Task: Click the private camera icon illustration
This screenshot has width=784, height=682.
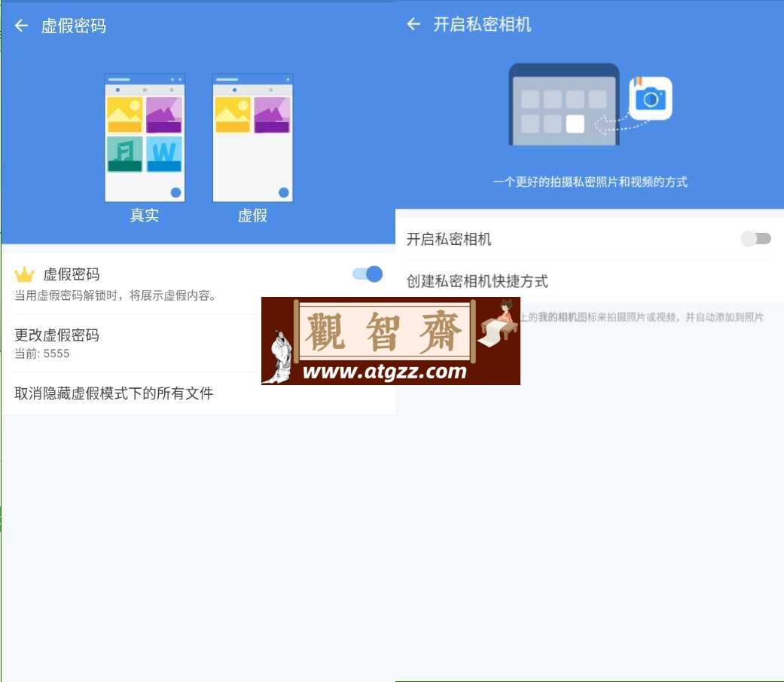Action: click(650, 99)
